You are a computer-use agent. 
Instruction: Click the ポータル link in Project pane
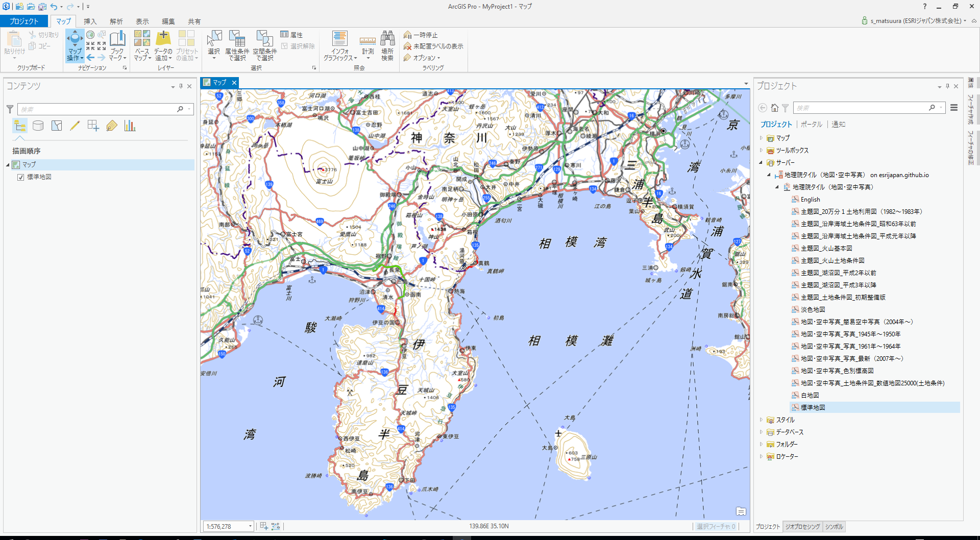click(811, 124)
